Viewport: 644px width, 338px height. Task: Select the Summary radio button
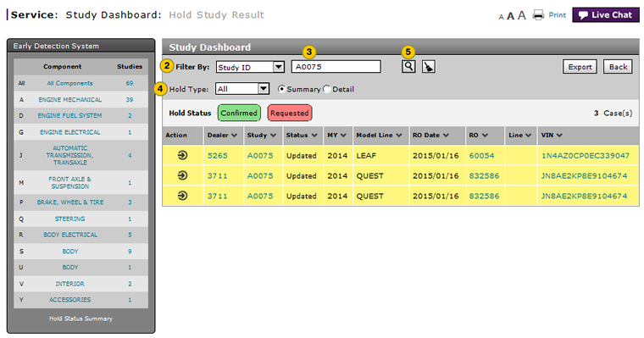[x=281, y=89]
